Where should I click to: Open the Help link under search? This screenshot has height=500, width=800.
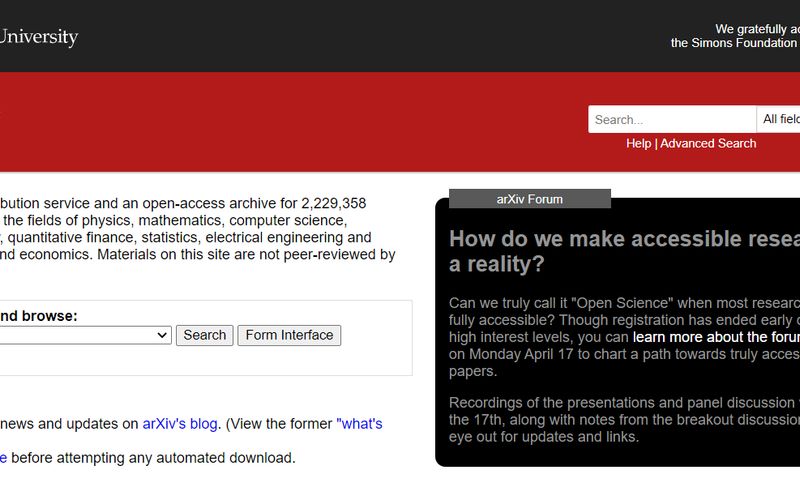point(638,143)
